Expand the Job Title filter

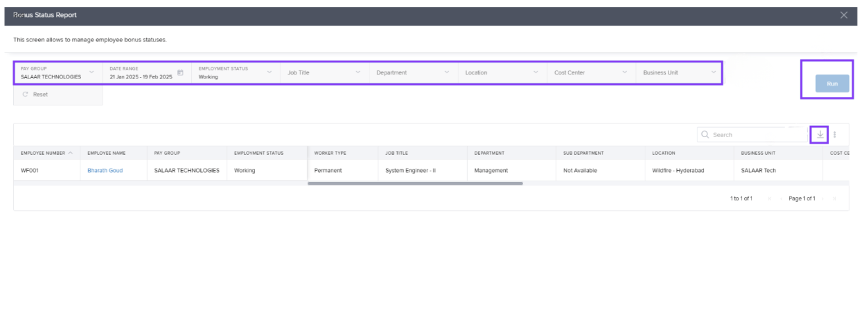click(358, 72)
